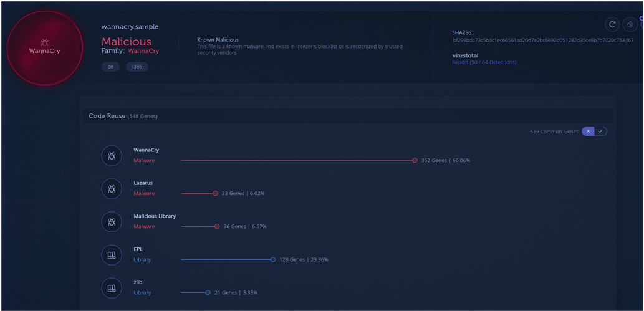Click the Malicious Library 6.57% bar endpoint
The image size is (644, 311).
coord(218,226)
